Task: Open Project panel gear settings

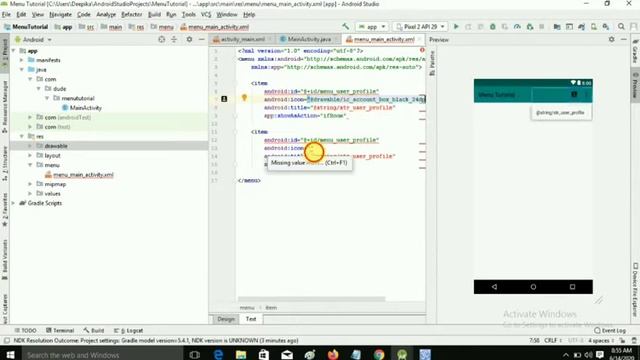Action: point(189,40)
